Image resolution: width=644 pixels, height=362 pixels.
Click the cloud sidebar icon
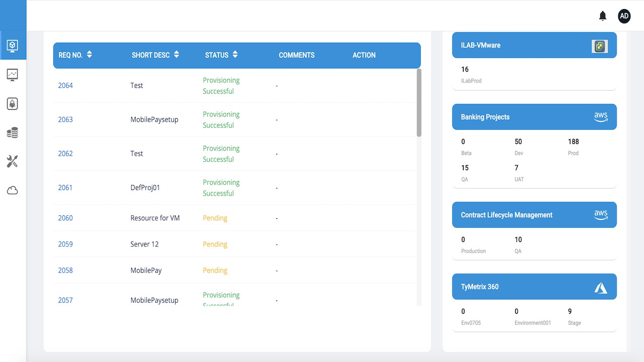(13, 191)
